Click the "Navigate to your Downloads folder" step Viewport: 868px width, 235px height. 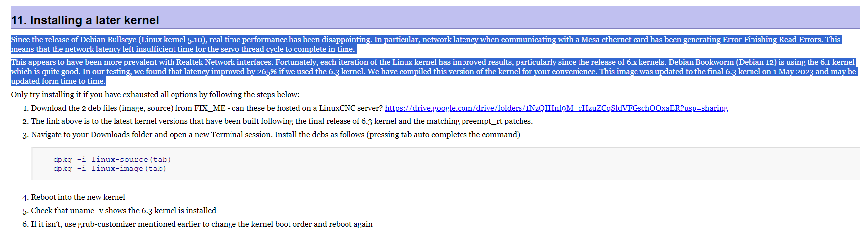point(275,135)
